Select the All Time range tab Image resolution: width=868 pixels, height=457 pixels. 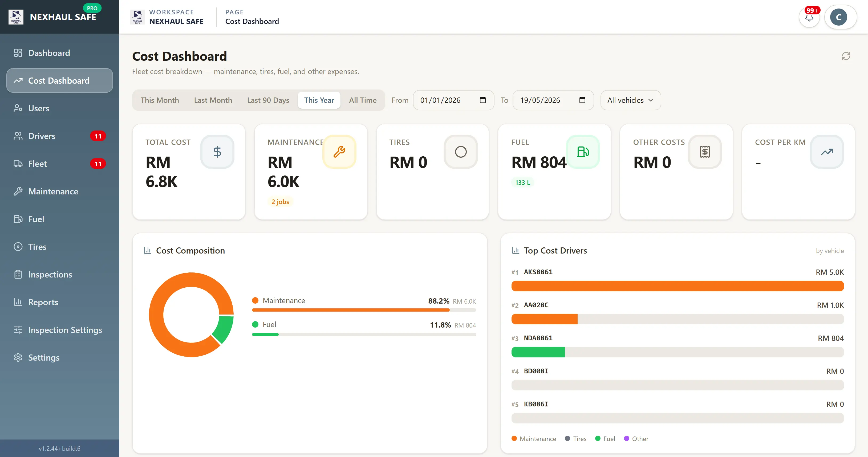point(363,100)
